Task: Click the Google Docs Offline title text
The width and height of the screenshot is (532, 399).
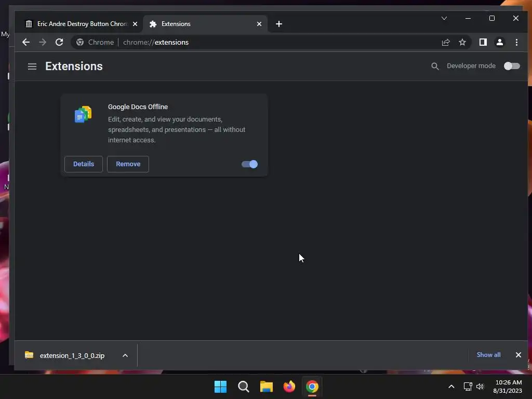Action: pyautogui.click(x=138, y=107)
